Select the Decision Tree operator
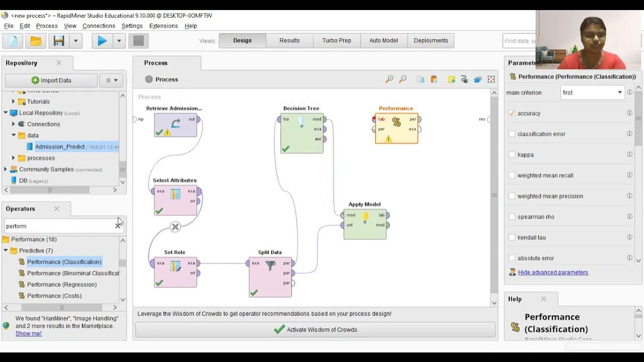 302,133
